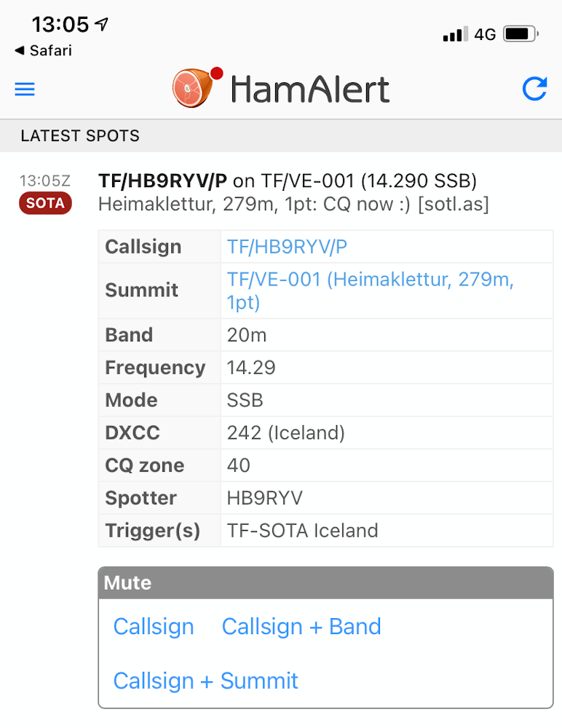Click the HamAlert ham logo icon
Image resolution: width=562 pixels, height=728 pixels.
coord(197,87)
